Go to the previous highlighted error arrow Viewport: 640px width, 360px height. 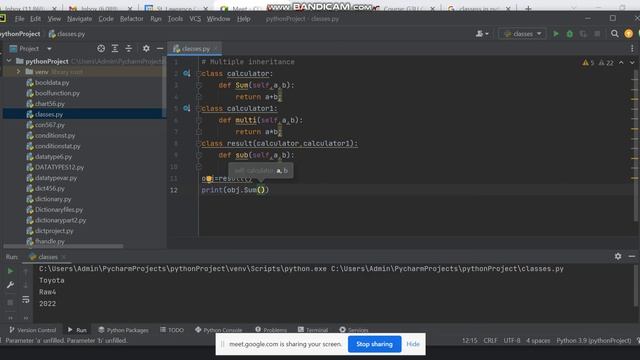pyautogui.click(x=621, y=63)
